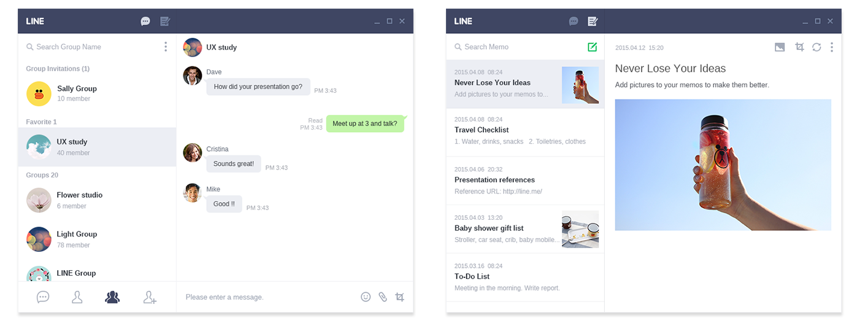Image resolution: width=868 pixels, height=331 pixels.
Task: Open memo more options vertical dots
Action: [x=832, y=47]
